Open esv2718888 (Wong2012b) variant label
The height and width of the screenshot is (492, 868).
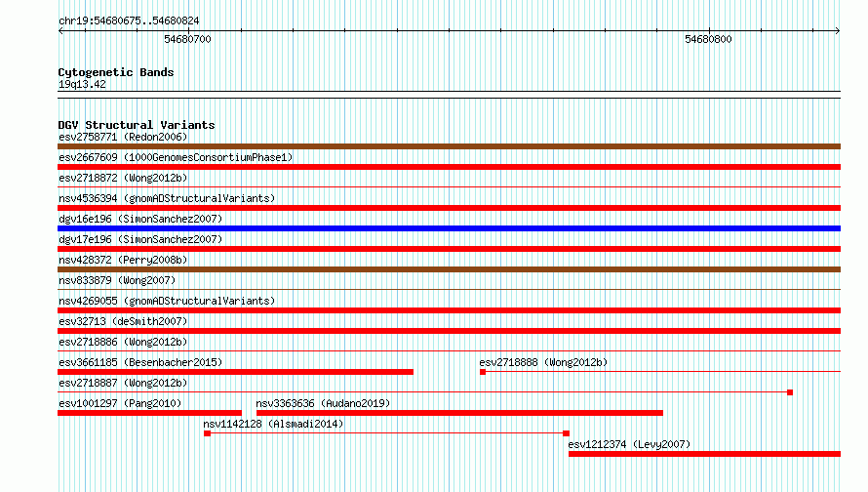pyautogui.click(x=543, y=362)
